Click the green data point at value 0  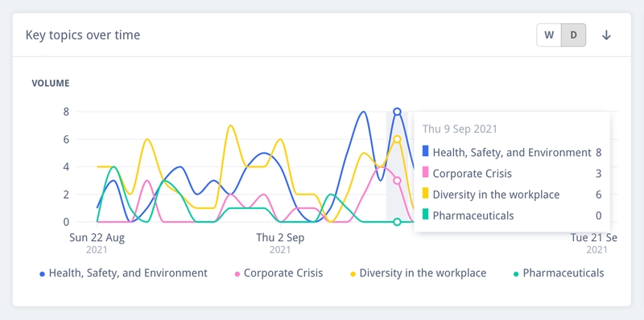397,222
